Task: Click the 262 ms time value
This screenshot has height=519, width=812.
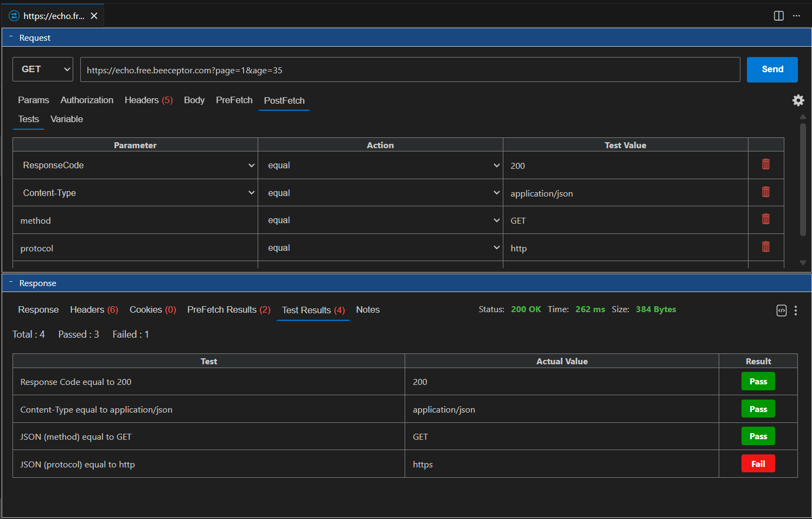Action: tap(590, 309)
